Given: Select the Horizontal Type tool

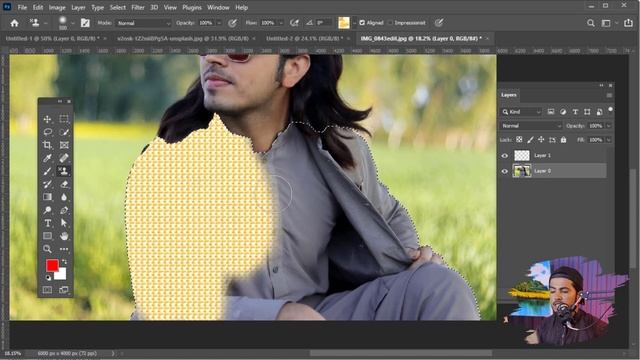Looking at the screenshot, I should click(x=47, y=223).
